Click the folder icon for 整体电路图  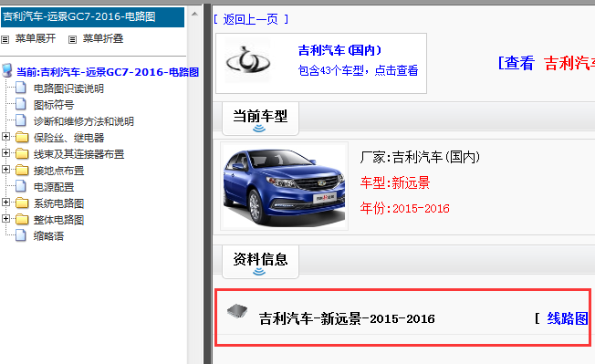click(22, 219)
